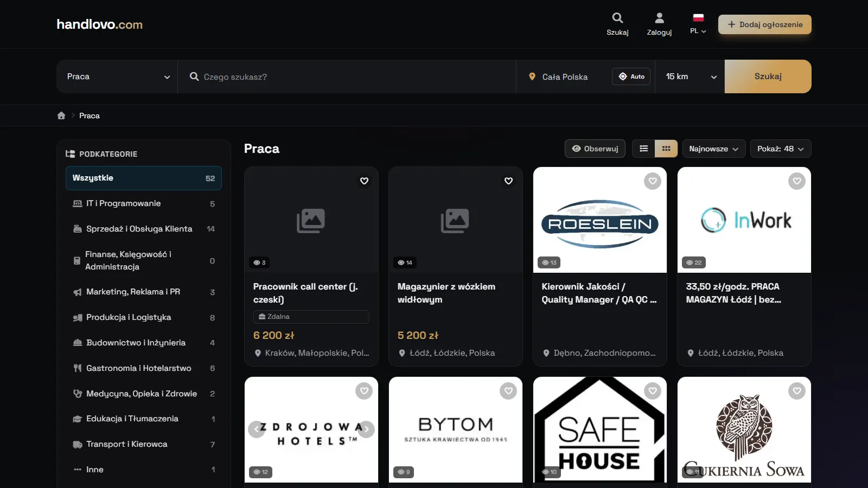Click the home icon in breadcrumb
This screenshot has width=868, height=488.
[x=61, y=115]
